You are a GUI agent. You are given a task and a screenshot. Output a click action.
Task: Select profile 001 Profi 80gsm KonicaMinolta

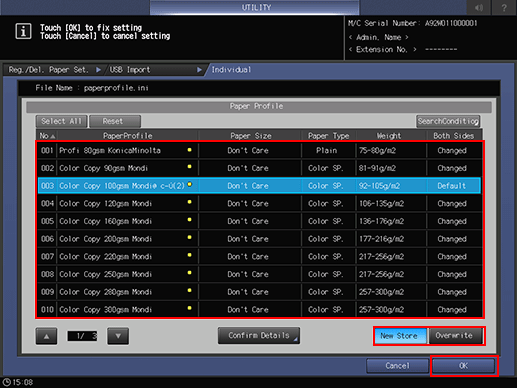(x=259, y=150)
